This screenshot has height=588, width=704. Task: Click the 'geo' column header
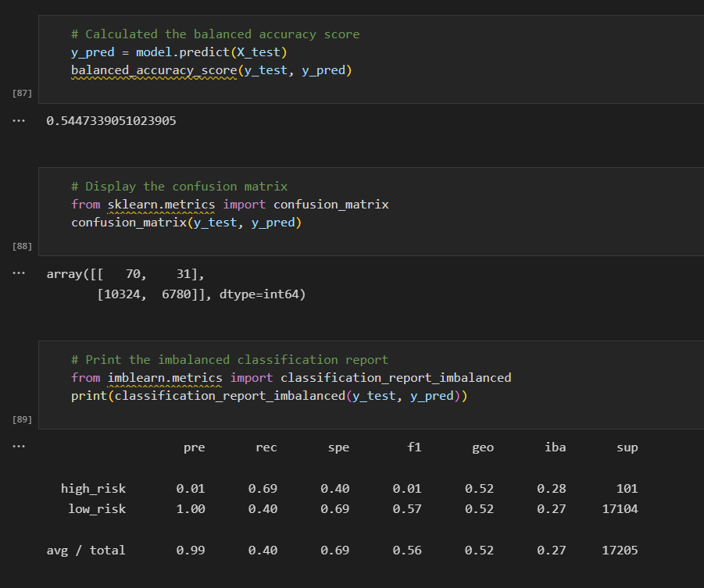pos(483,447)
